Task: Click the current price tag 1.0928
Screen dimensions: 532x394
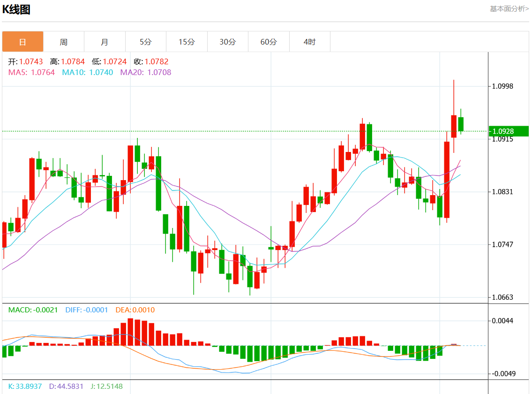Action: [509, 131]
